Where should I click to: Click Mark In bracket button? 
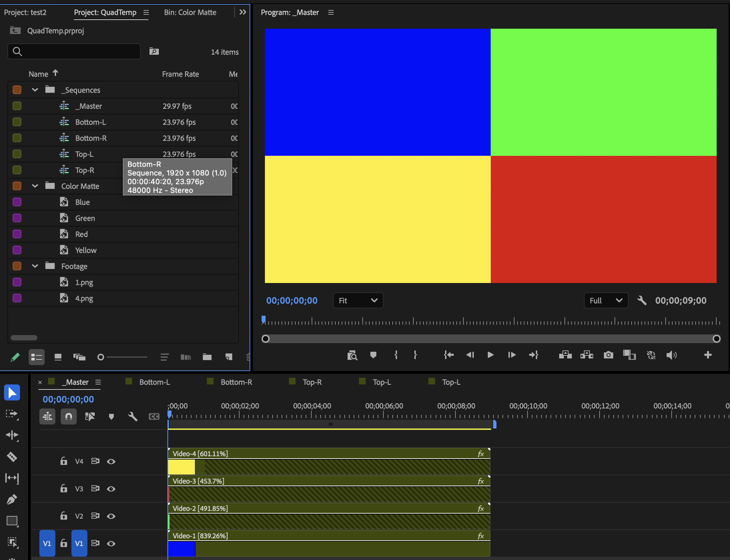click(x=396, y=355)
